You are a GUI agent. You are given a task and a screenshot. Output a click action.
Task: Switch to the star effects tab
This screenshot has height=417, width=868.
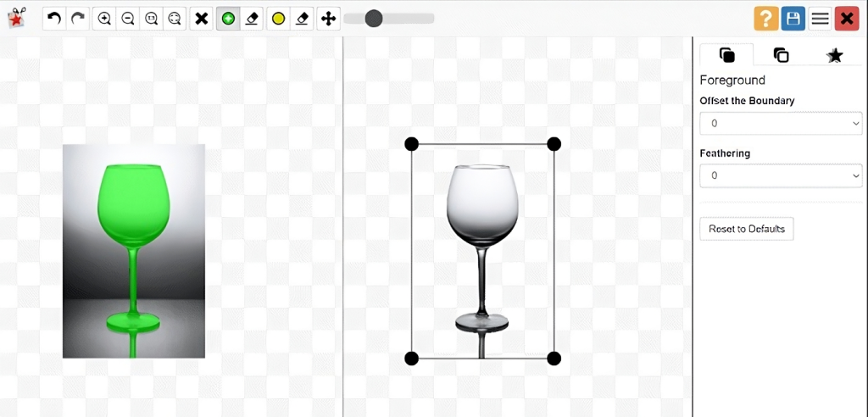click(834, 55)
